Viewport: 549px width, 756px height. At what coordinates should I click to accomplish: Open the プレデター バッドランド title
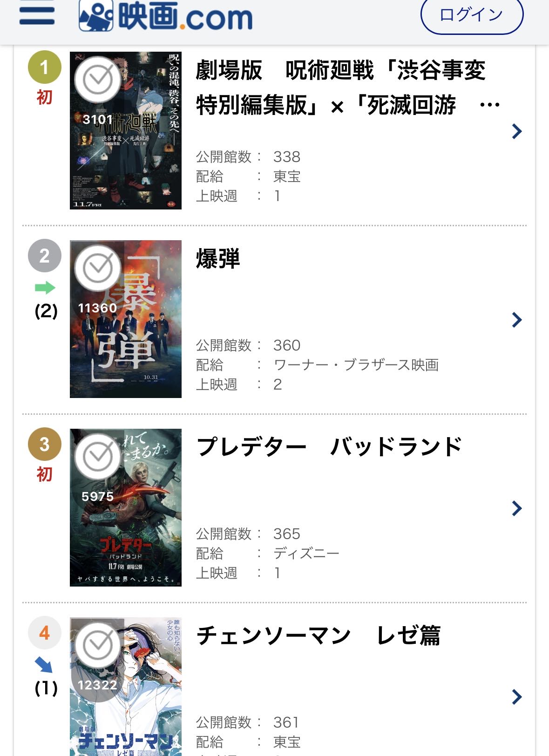329,447
